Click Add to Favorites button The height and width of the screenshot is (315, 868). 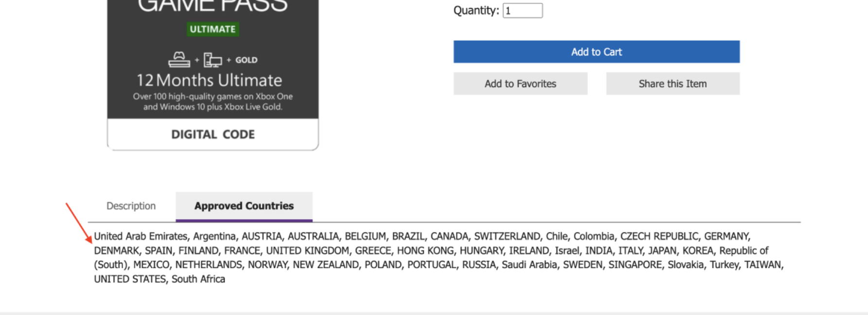(521, 84)
